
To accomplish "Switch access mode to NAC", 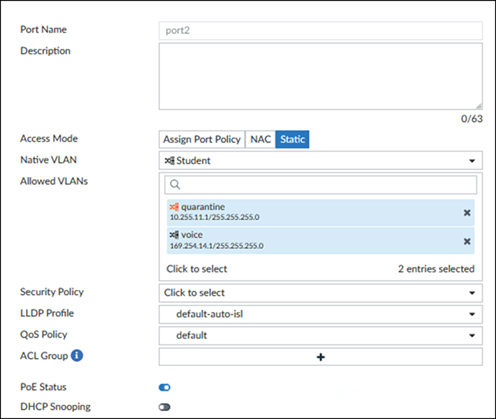I will click(260, 139).
